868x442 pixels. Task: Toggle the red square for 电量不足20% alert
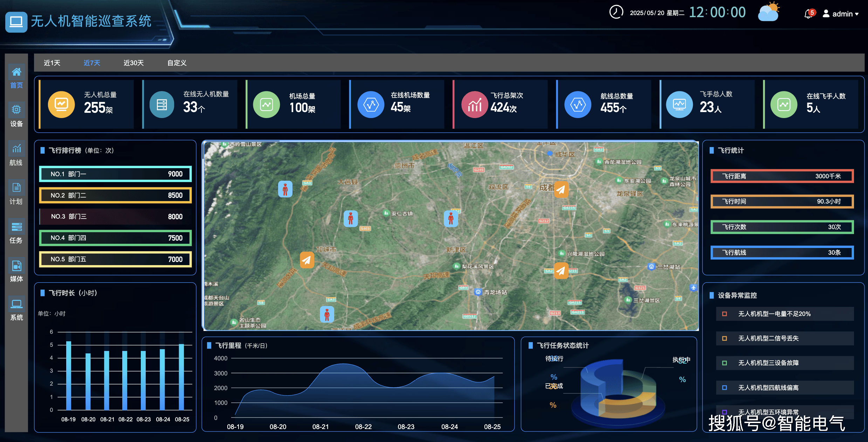pyautogui.click(x=724, y=314)
